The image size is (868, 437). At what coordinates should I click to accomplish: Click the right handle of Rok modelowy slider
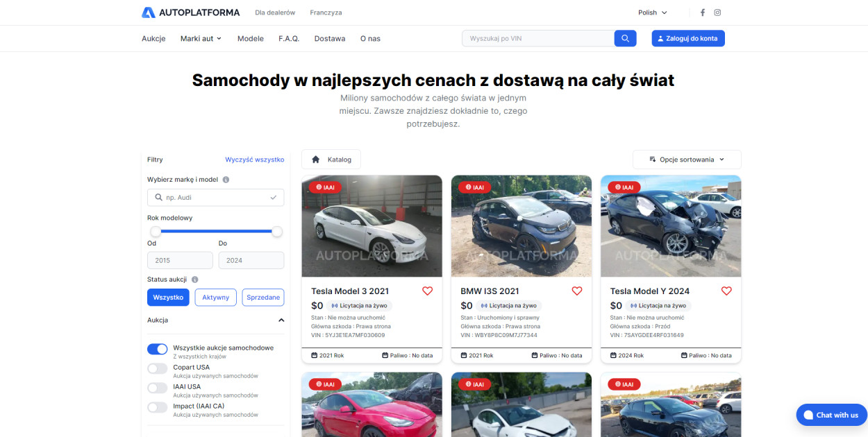(277, 232)
